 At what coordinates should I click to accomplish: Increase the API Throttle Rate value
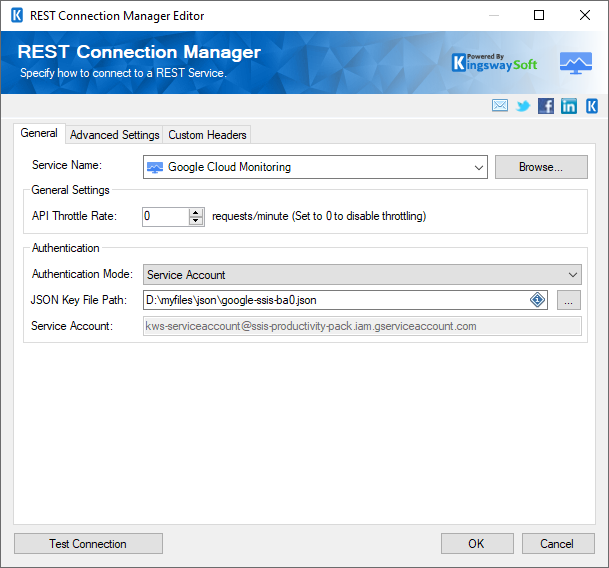(x=196, y=213)
